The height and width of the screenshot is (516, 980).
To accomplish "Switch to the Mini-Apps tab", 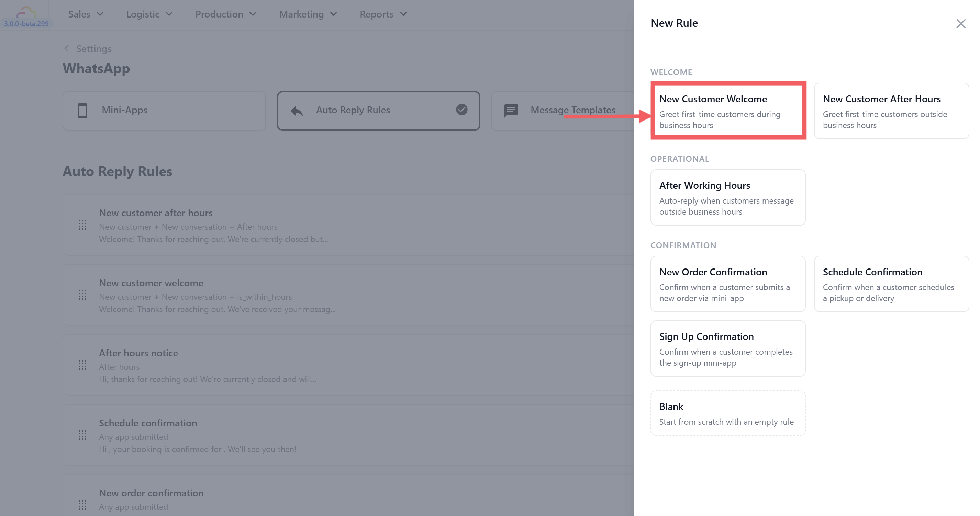I will 164,111.
